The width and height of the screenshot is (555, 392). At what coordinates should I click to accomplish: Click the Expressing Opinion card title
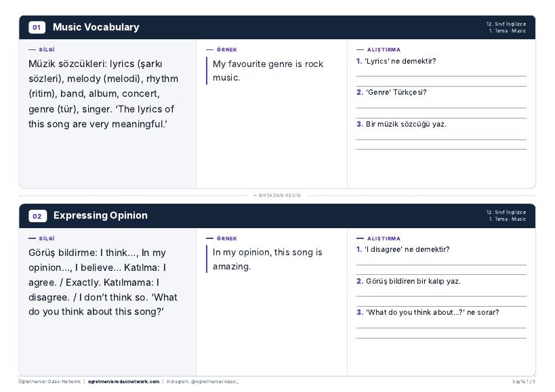tap(100, 215)
